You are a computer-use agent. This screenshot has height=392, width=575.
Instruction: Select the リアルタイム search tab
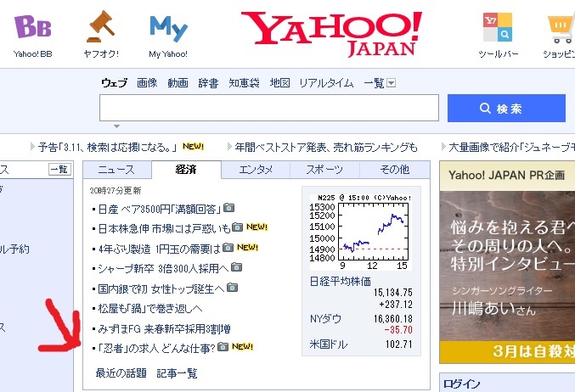click(326, 83)
